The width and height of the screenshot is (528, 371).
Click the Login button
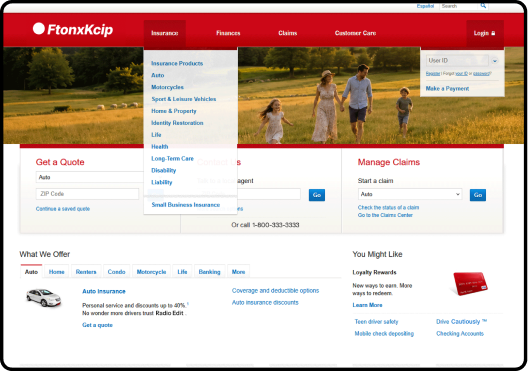click(x=485, y=33)
